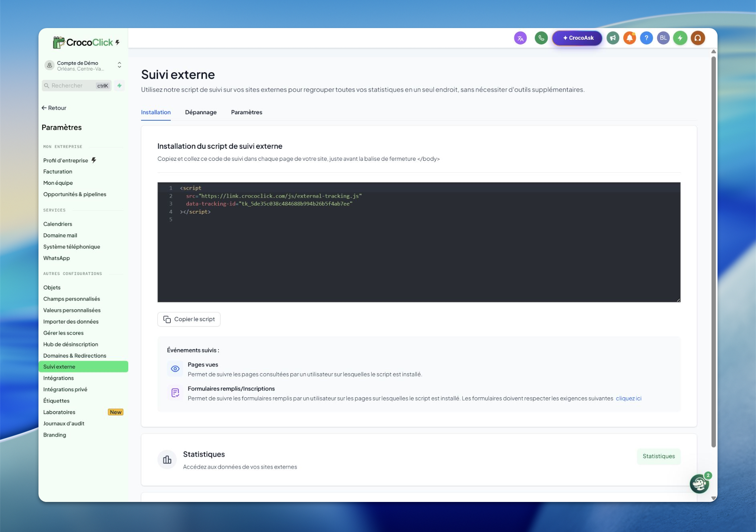Viewport: 756px width, 532px height.
Task: Switch to the Installation tab
Action: pyautogui.click(x=156, y=112)
